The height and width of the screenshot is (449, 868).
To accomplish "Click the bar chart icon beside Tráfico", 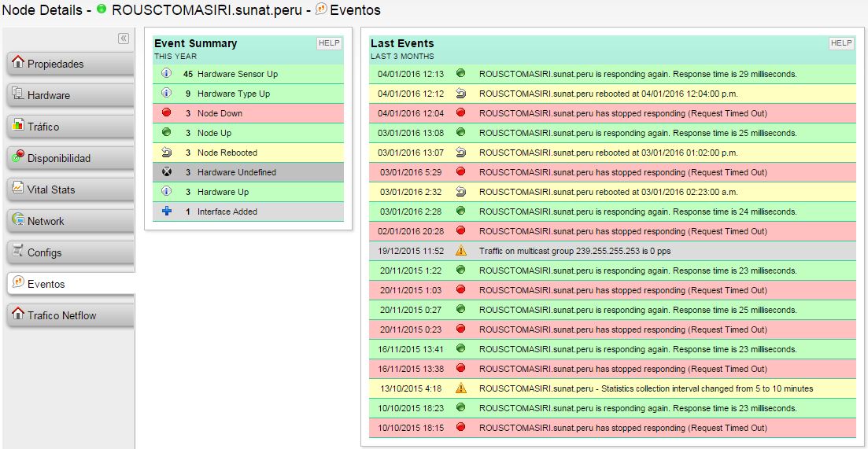I will pyautogui.click(x=18, y=125).
